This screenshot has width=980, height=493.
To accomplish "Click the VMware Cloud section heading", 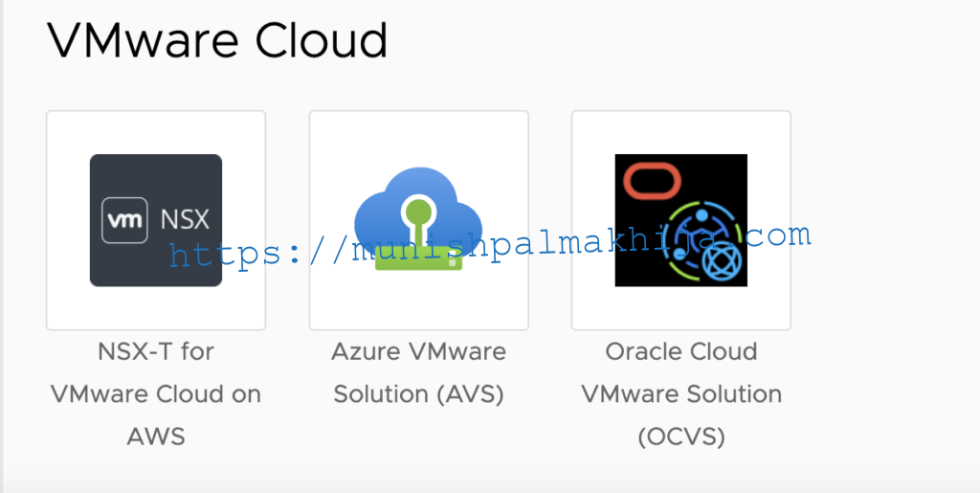I will [x=217, y=39].
